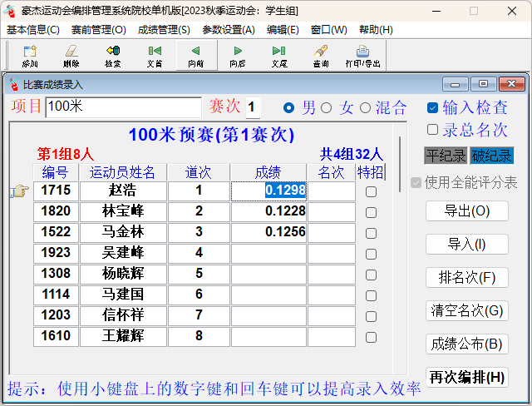Maximize the 比赛成绩录入 sub-window
Image resolution: width=532 pixels, height=406 pixels.
pos(483,84)
